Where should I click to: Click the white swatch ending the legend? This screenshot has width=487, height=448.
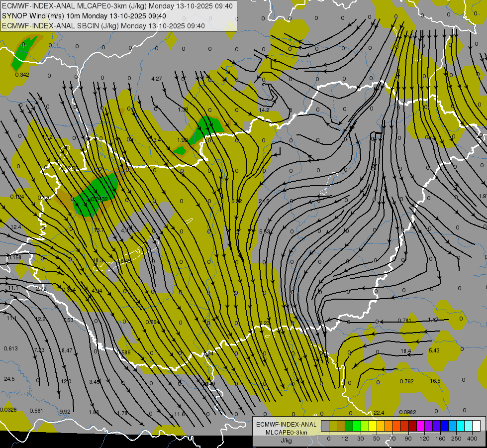pyautogui.click(x=476, y=426)
